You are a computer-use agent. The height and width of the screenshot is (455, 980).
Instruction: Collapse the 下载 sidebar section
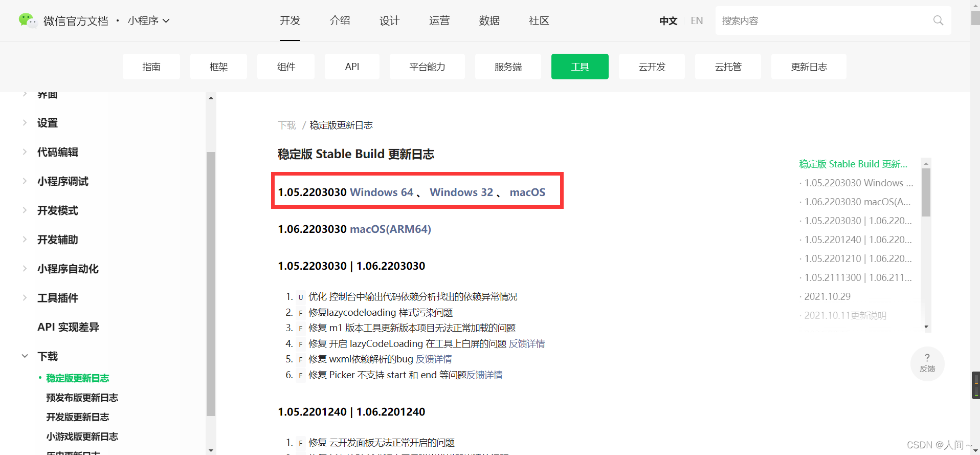[48, 356]
